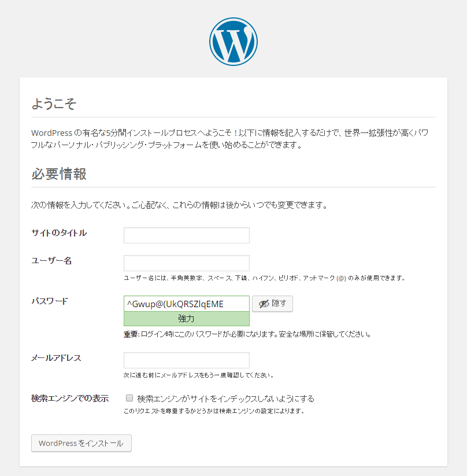Viewport: 467px width, 476px height.
Task: Click the WordPress logo at top
Action: tap(233, 42)
